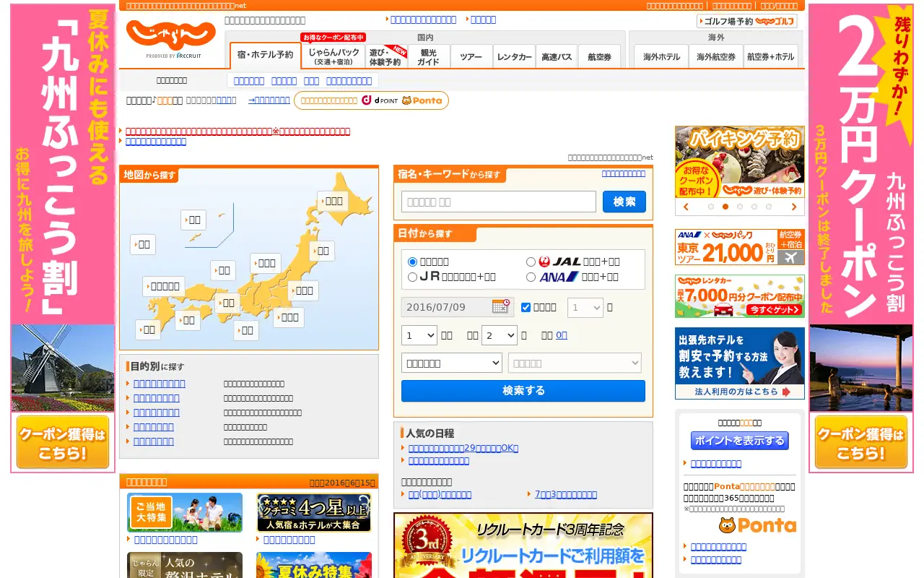Open the enabled dropdown showing 1 below the date

(419, 335)
